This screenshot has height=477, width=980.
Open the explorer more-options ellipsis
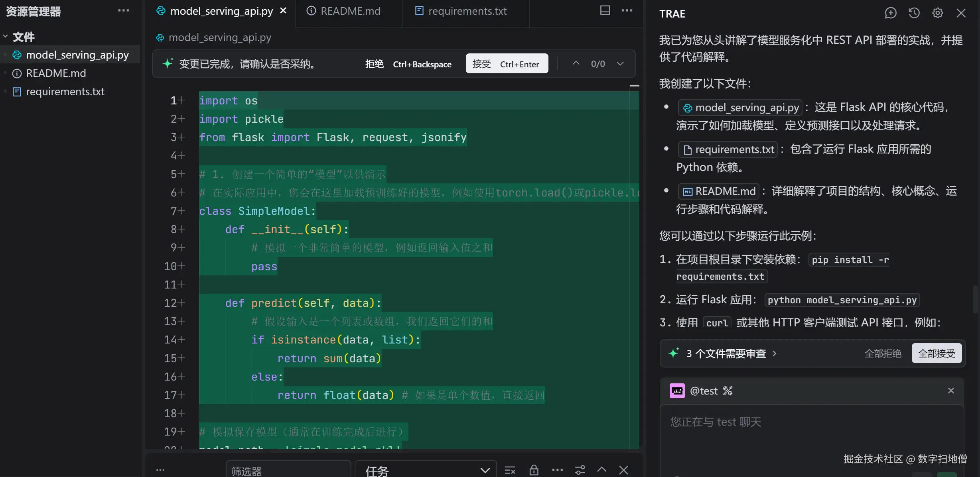[123, 11]
